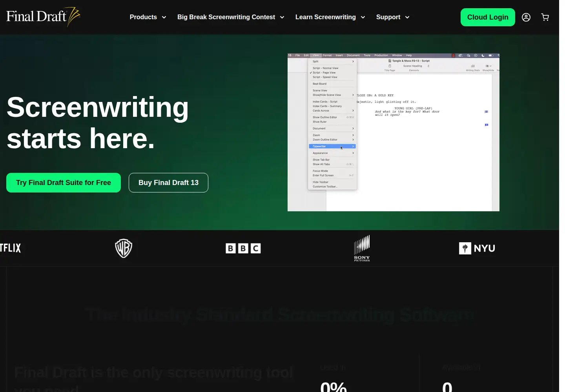The height and width of the screenshot is (392, 565).
Task: Click the Cloud Login button
Action: [x=488, y=17]
